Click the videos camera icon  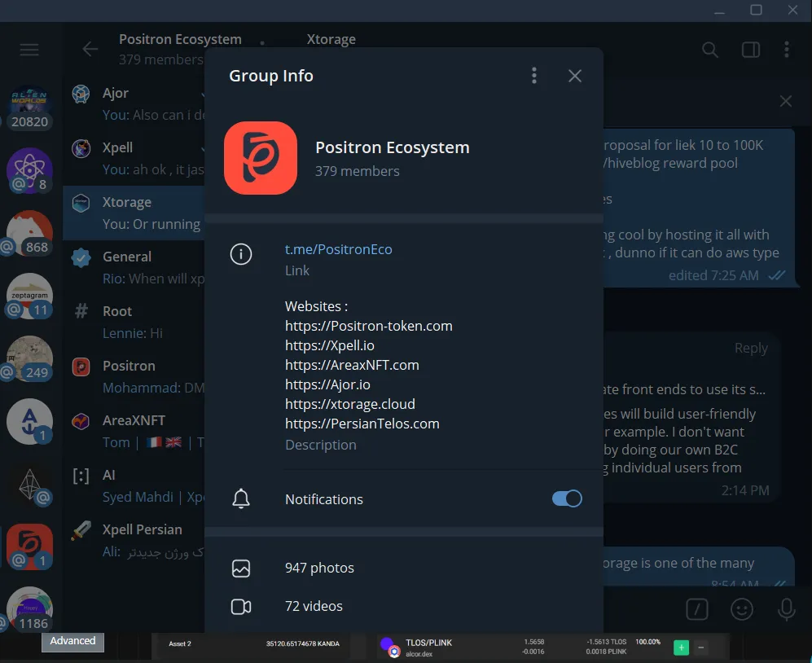pyautogui.click(x=241, y=607)
